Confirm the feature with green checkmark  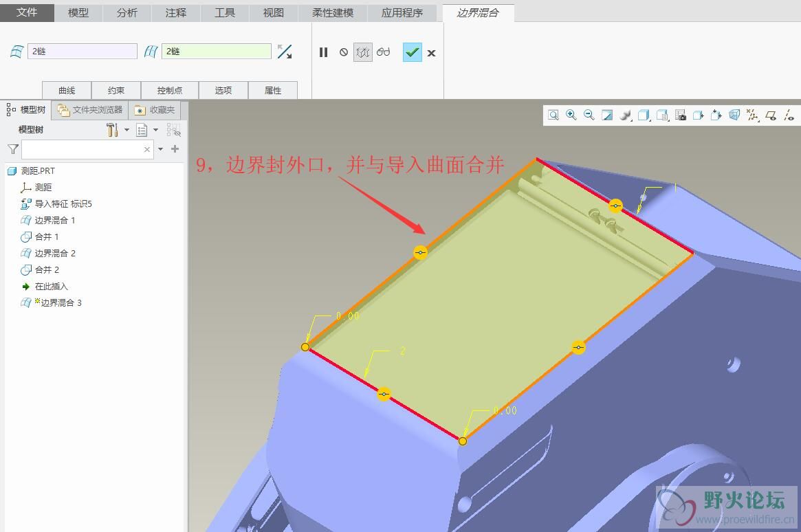pos(412,52)
